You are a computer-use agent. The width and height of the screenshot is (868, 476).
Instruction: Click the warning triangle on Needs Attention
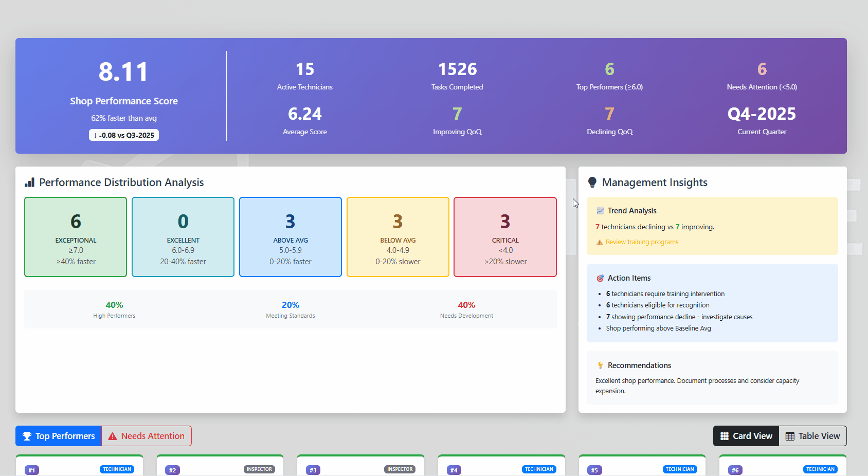click(x=113, y=435)
